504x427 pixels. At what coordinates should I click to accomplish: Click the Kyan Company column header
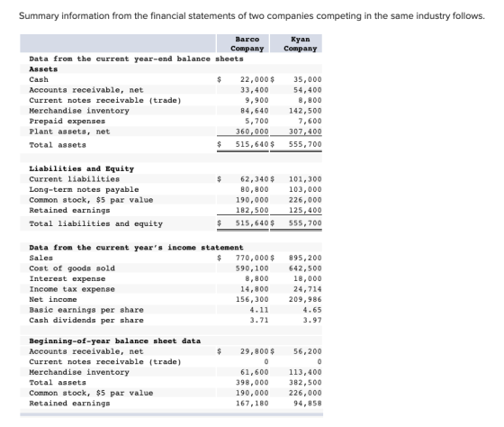click(301, 44)
